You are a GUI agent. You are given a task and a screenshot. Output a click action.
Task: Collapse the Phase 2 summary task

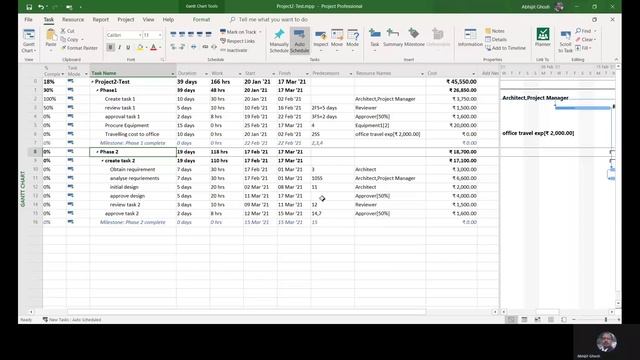97,152
